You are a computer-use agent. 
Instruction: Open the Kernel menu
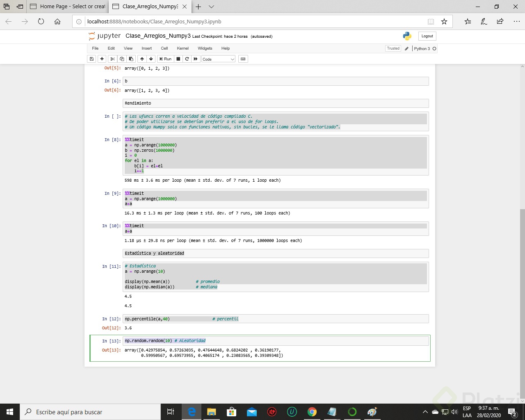coord(183,48)
